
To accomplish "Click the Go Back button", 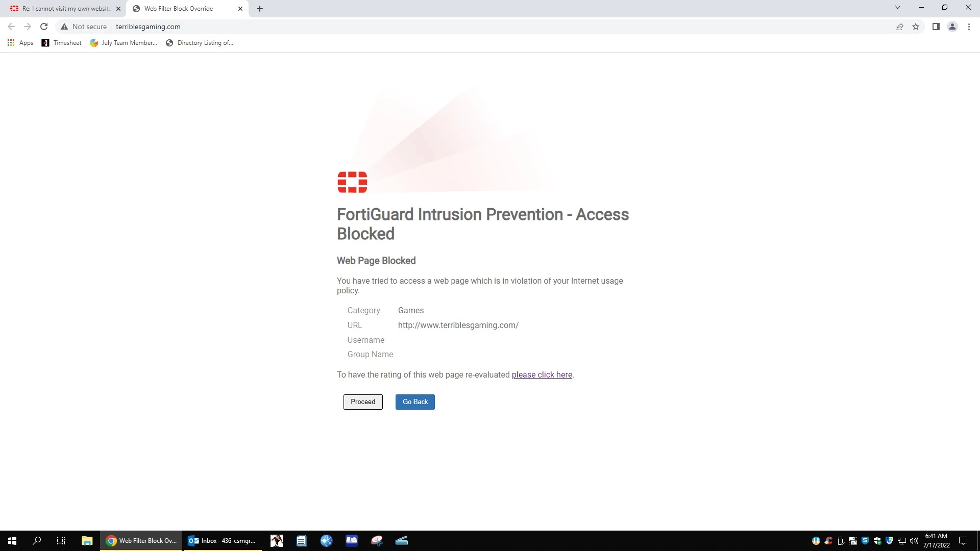I will tap(415, 402).
